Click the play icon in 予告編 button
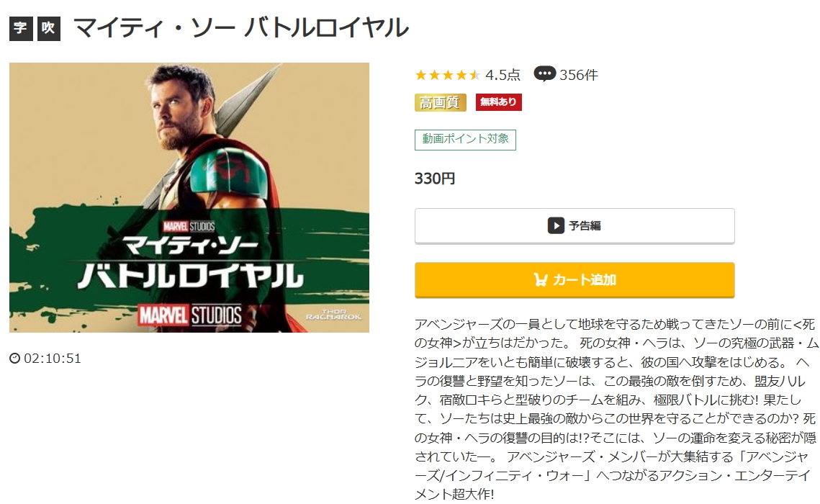This screenshot has width=820, height=504. point(555,225)
